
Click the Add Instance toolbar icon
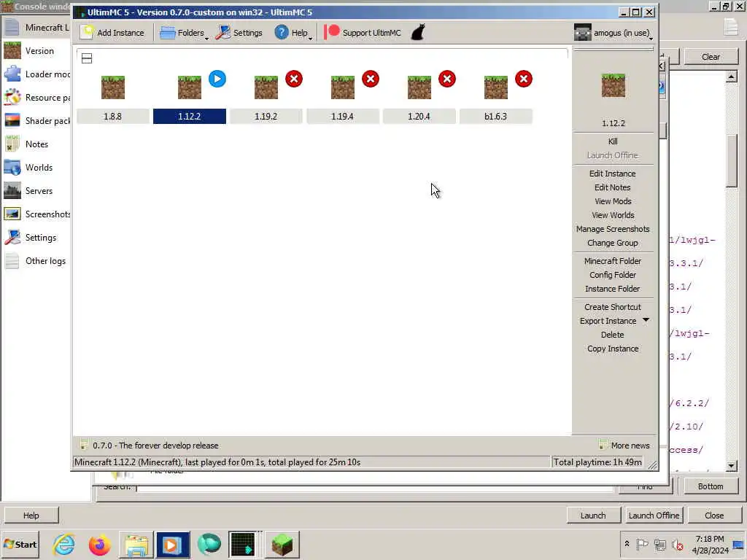[x=87, y=32]
